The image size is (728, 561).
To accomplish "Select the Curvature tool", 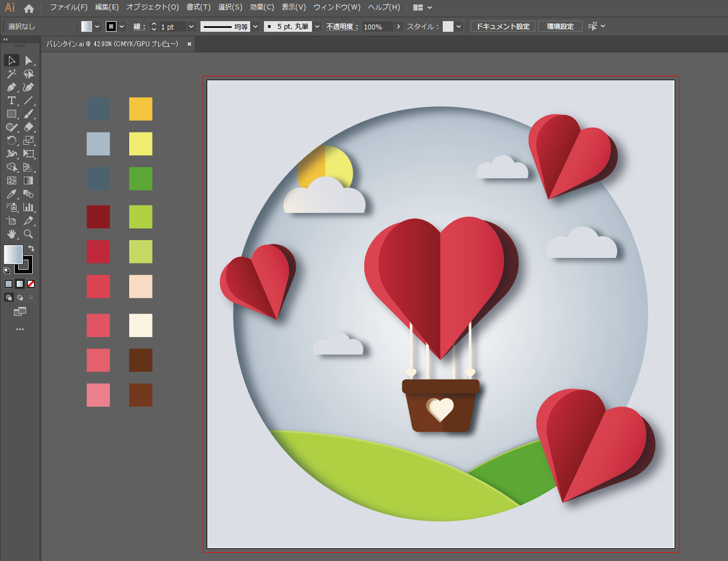I will (29, 87).
